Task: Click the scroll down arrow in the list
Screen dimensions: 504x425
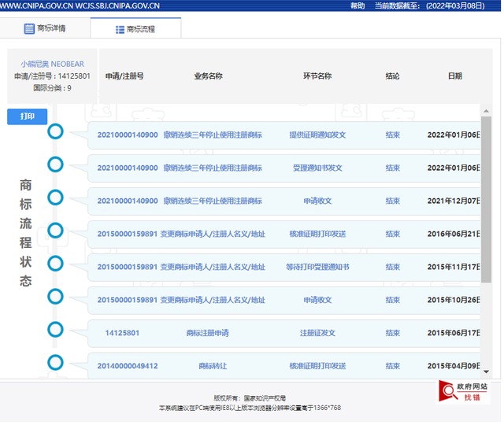Action: 486,371
